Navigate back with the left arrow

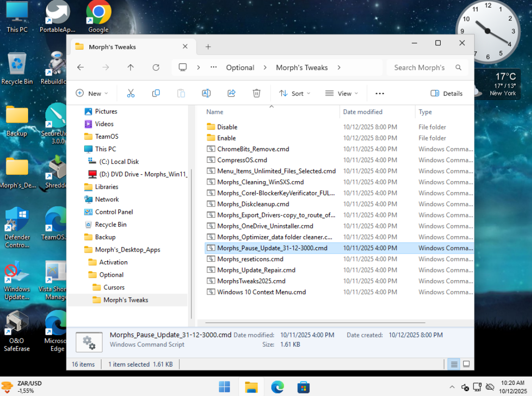(81, 68)
